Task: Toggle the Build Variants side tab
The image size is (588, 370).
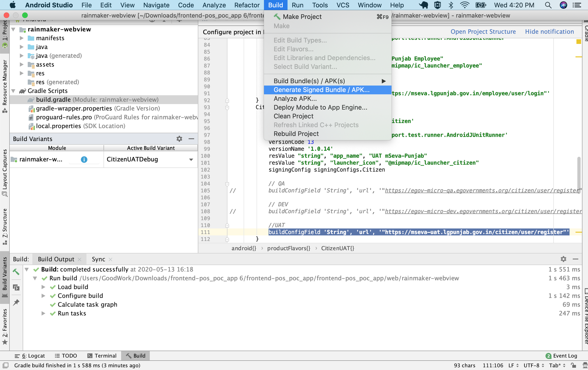Action: point(5,277)
